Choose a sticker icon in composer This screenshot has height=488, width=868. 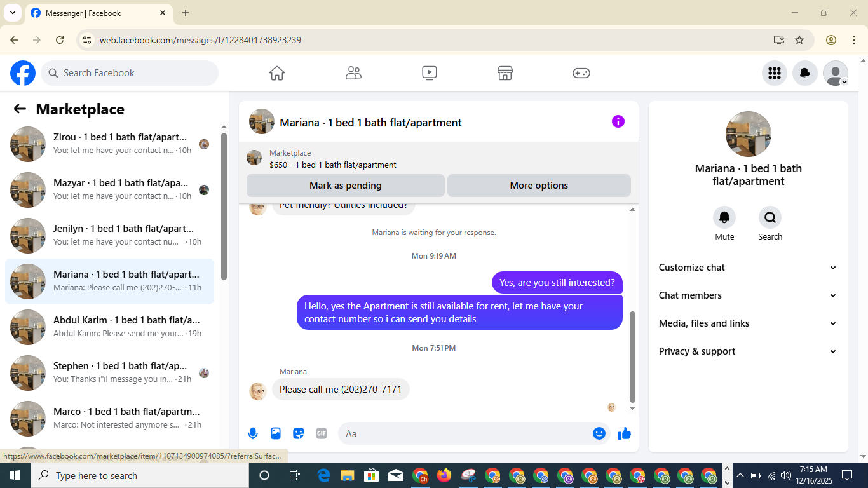point(299,433)
